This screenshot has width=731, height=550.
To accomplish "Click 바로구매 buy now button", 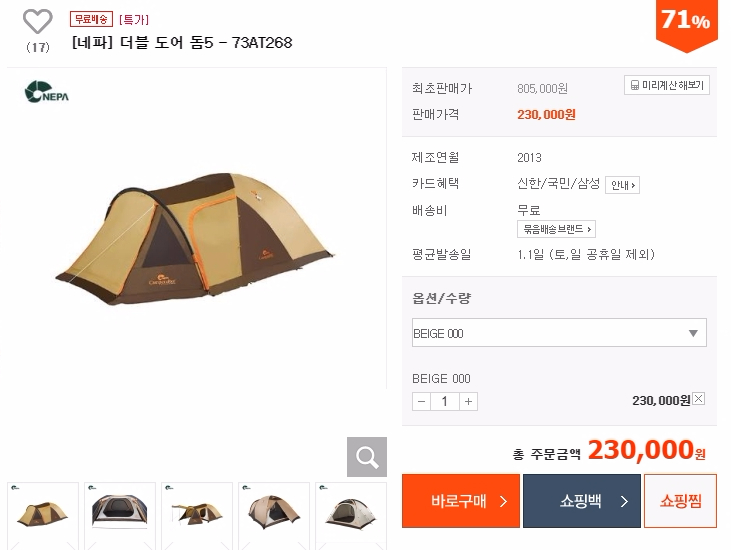I will coord(461,501).
